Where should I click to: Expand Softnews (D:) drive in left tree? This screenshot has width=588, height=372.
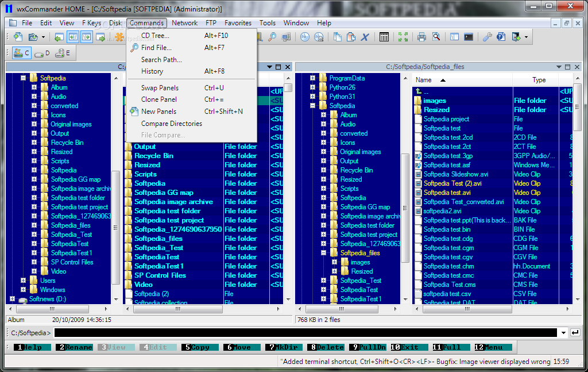pos(13,299)
